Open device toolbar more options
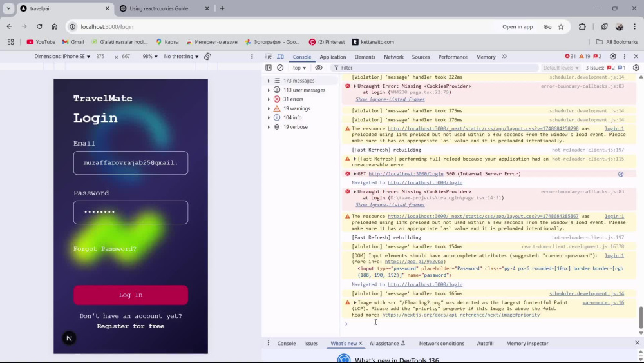 252,56
